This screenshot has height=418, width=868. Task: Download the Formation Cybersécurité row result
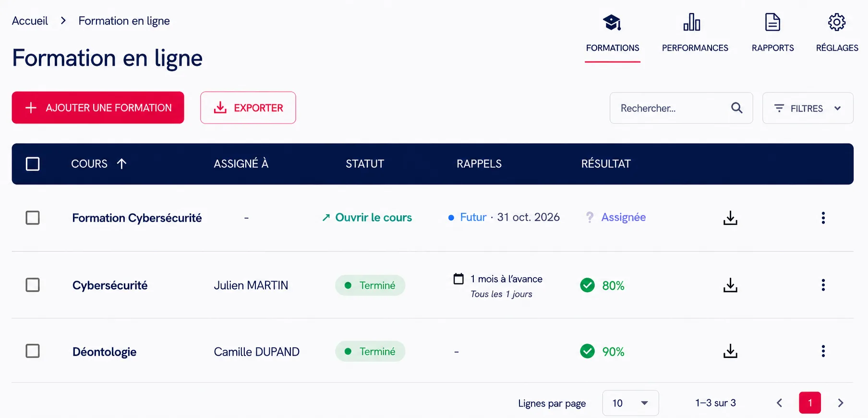(730, 218)
